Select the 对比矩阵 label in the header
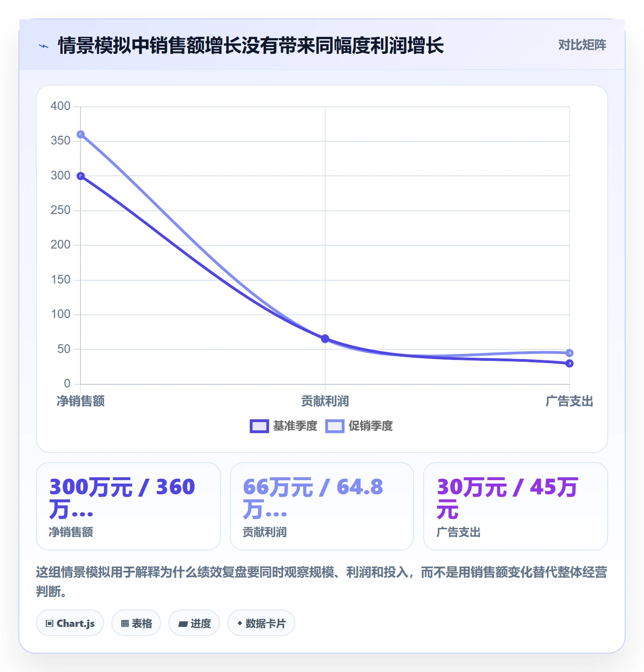This screenshot has height=672, width=644. [x=582, y=45]
